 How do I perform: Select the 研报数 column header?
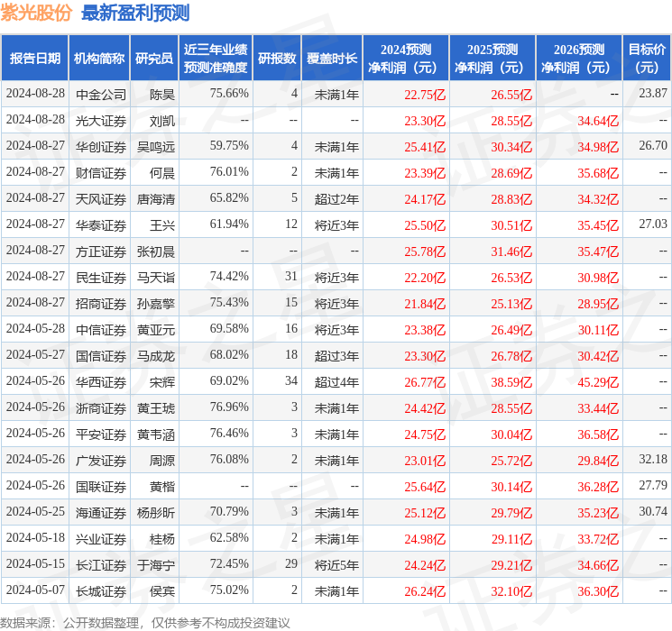tap(277, 59)
